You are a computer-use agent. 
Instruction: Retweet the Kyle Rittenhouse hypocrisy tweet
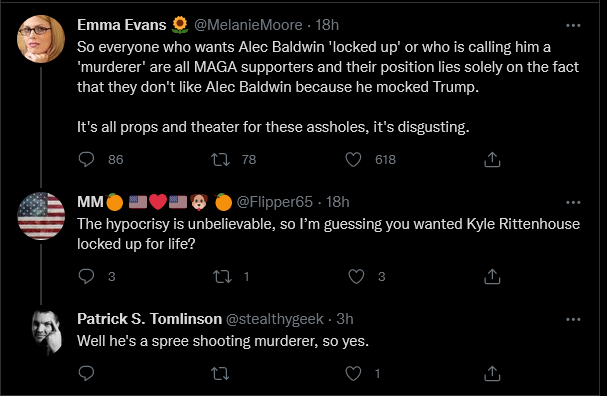point(223,276)
